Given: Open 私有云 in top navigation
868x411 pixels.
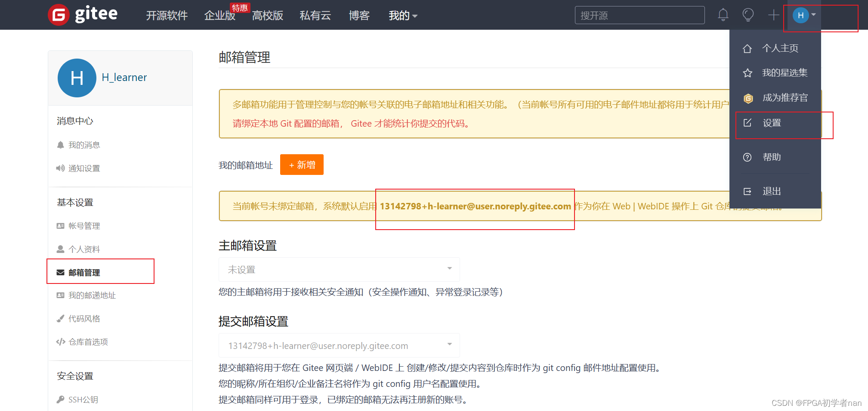Looking at the screenshot, I should pos(315,16).
